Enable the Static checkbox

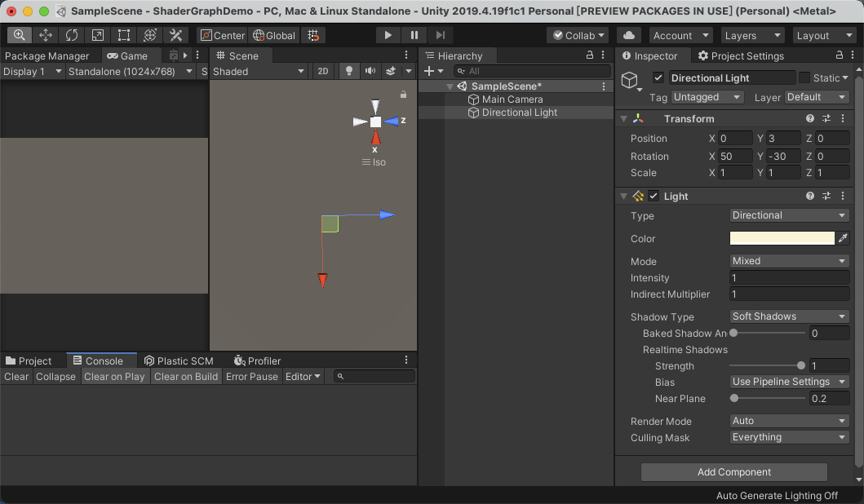pos(804,77)
